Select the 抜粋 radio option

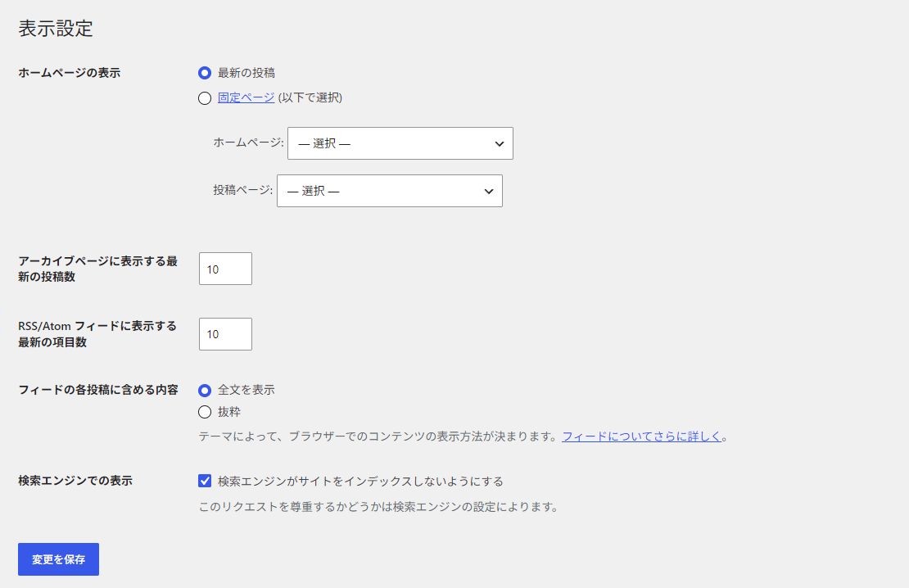[x=205, y=412]
